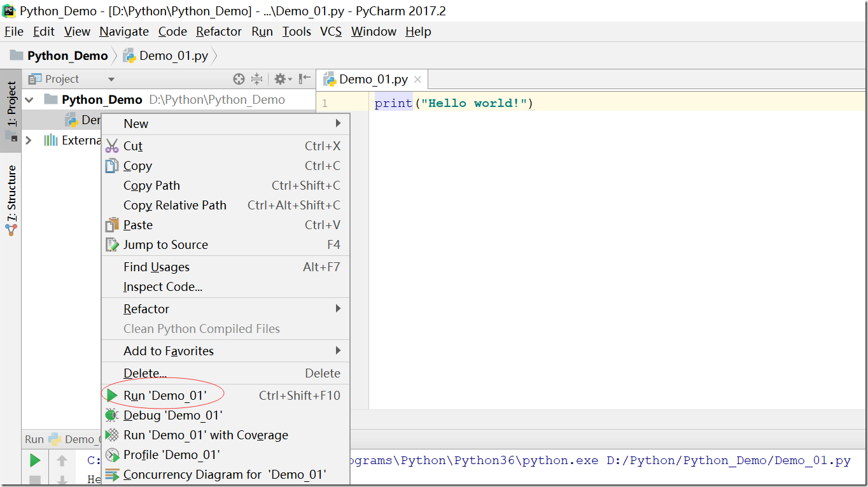Hide the Project panel with hide icon
The height and width of the screenshot is (487, 868).
(x=305, y=79)
